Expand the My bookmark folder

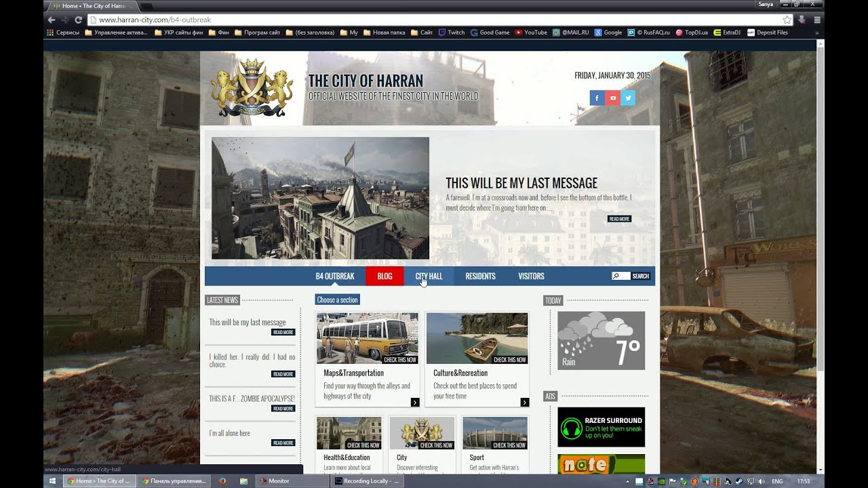(x=349, y=33)
